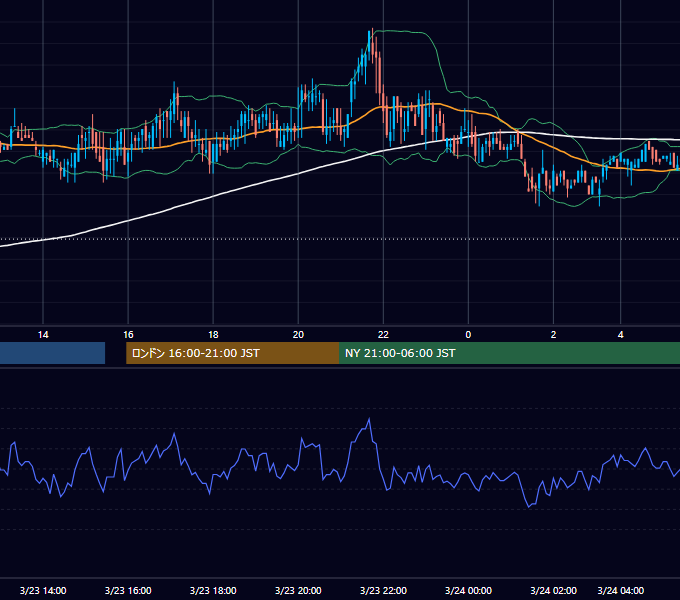Click the '20' hour axis label
Viewport: 680px width, 600px height.
pos(298,335)
